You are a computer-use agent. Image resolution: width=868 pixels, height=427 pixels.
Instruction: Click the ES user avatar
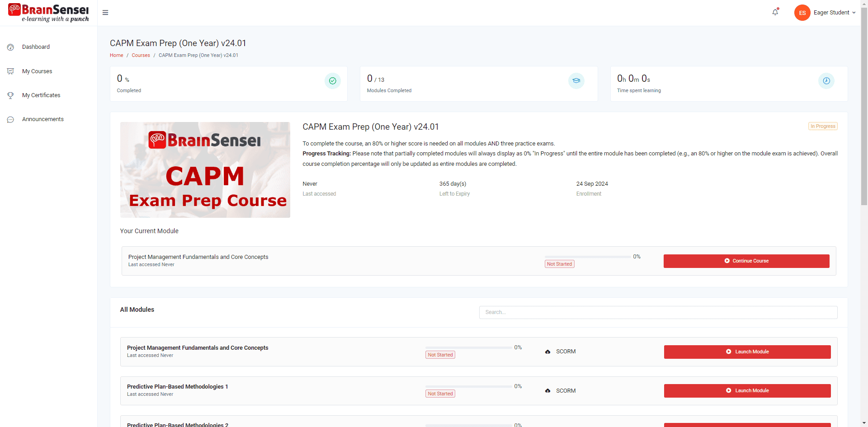pyautogui.click(x=802, y=13)
